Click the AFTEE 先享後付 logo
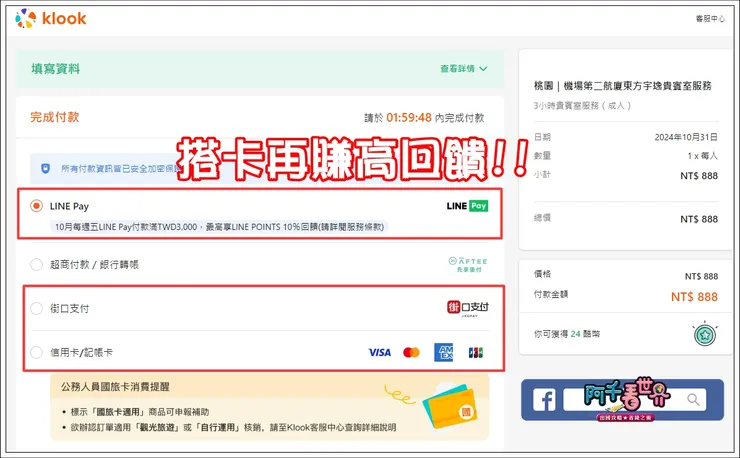Screen dimensions: 740x458 coord(468,264)
